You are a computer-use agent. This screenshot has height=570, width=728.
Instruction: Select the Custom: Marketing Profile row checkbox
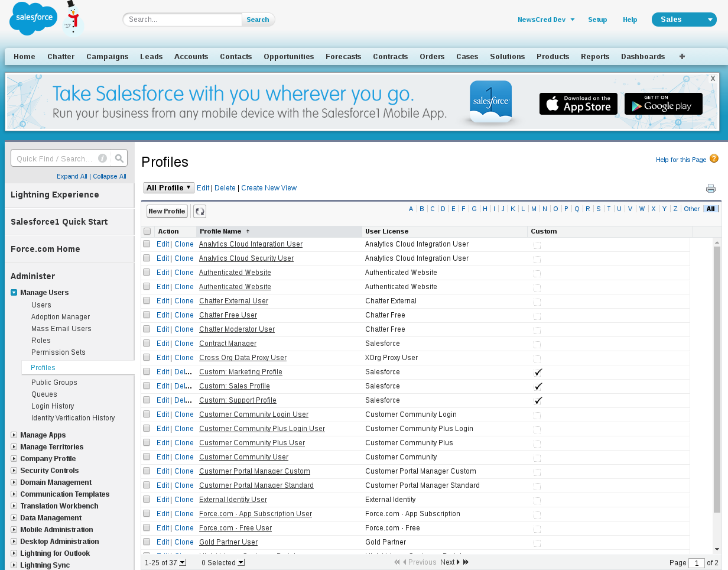[147, 371]
